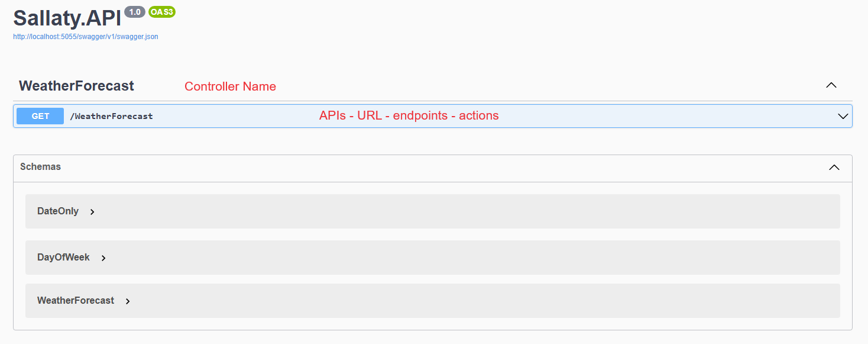Viewport: 868px width, 344px height.
Task: Select the DayOfWeek schema name
Action: (x=63, y=258)
